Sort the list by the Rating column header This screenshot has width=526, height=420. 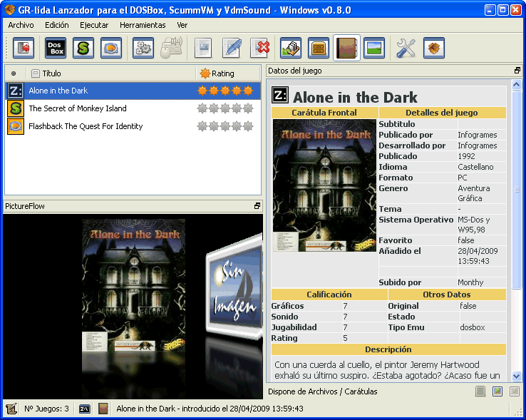click(x=228, y=73)
